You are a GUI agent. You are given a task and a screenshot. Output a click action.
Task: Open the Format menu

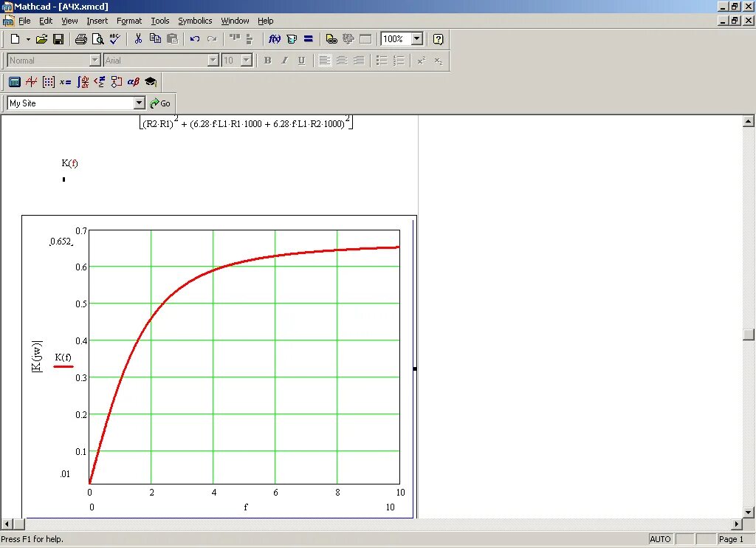click(x=129, y=21)
